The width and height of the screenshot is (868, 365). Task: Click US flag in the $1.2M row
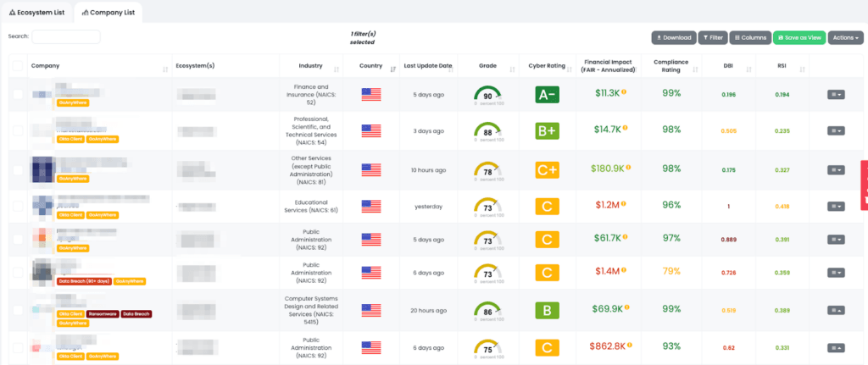pyautogui.click(x=371, y=207)
